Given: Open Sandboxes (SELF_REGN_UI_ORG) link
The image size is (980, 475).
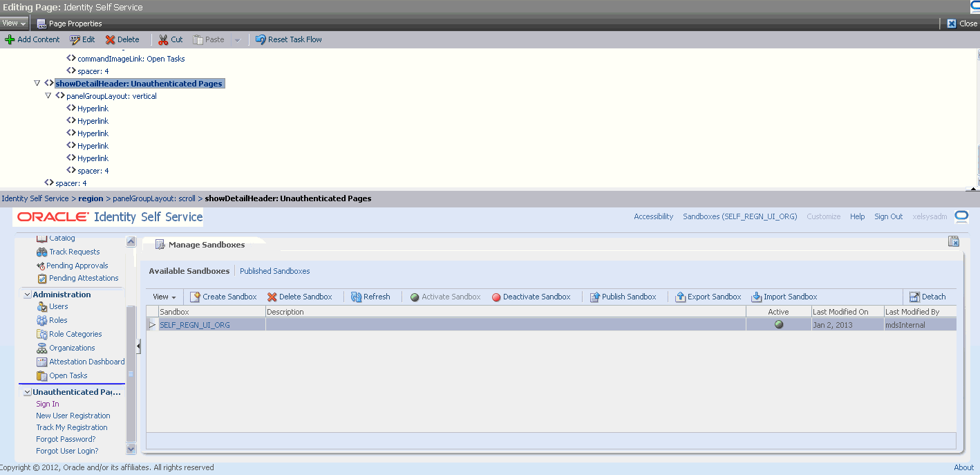Looking at the screenshot, I should [x=739, y=216].
